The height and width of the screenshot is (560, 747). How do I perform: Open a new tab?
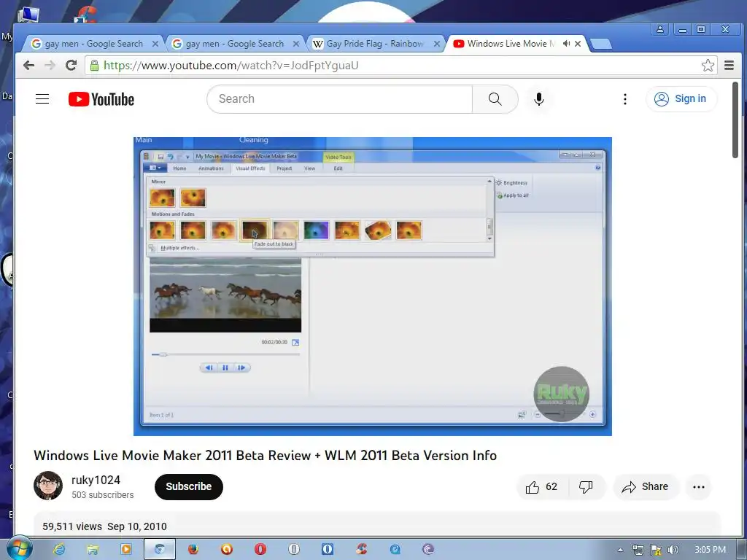click(601, 44)
